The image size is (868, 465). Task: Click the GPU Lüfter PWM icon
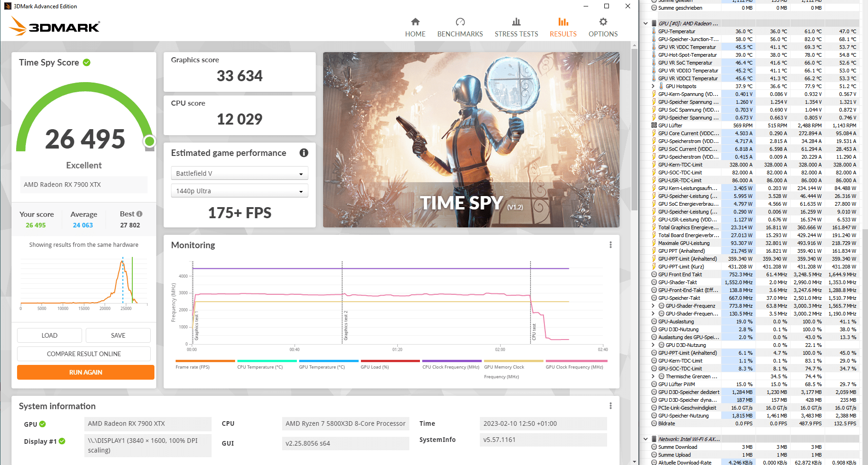tap(654, 384)
